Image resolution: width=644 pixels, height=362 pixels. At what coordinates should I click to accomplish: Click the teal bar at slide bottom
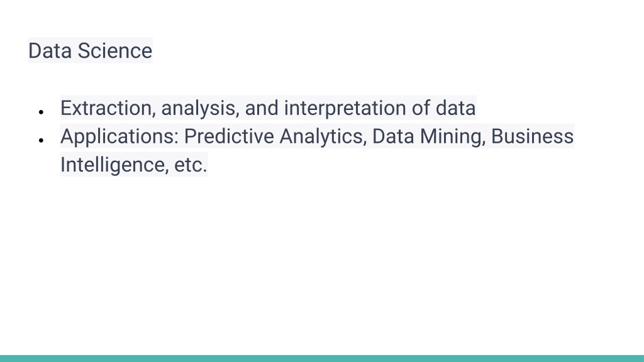click(322, 358)
